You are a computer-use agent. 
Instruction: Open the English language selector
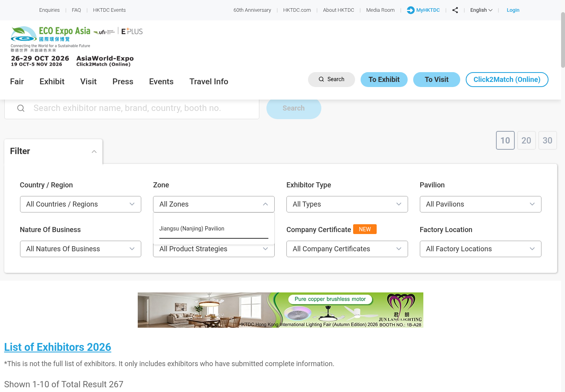click(x=481, y=10)
